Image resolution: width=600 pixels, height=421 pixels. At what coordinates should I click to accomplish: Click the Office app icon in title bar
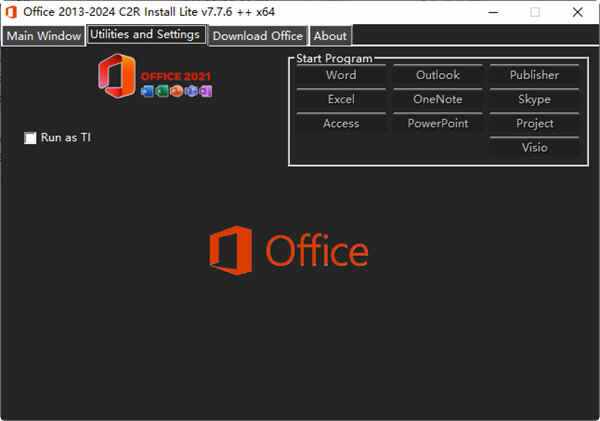11,12
